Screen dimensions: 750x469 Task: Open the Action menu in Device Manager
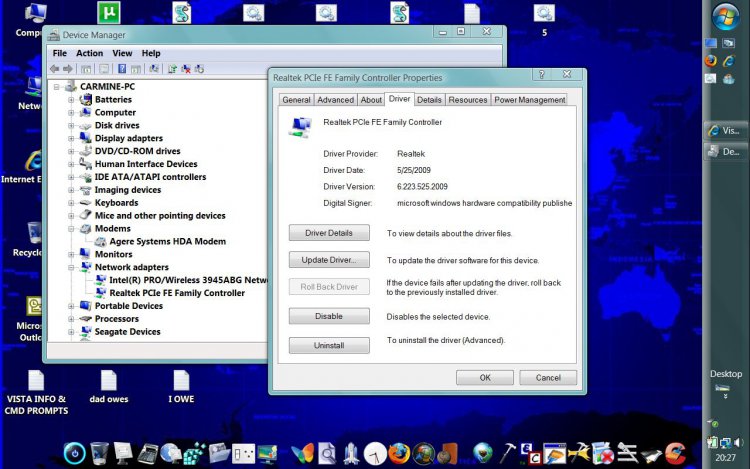[89, 53]
